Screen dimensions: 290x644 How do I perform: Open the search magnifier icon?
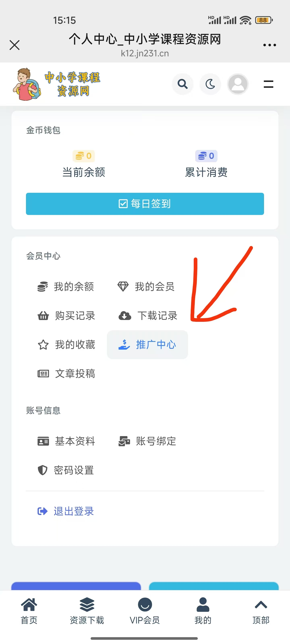pyautogui.click(x=183, y=84)
